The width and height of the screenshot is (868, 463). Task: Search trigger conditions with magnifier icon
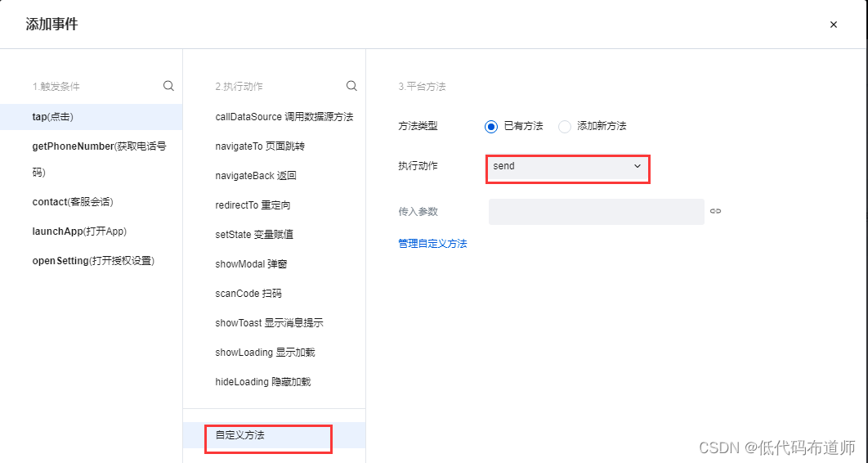(169, 86)
